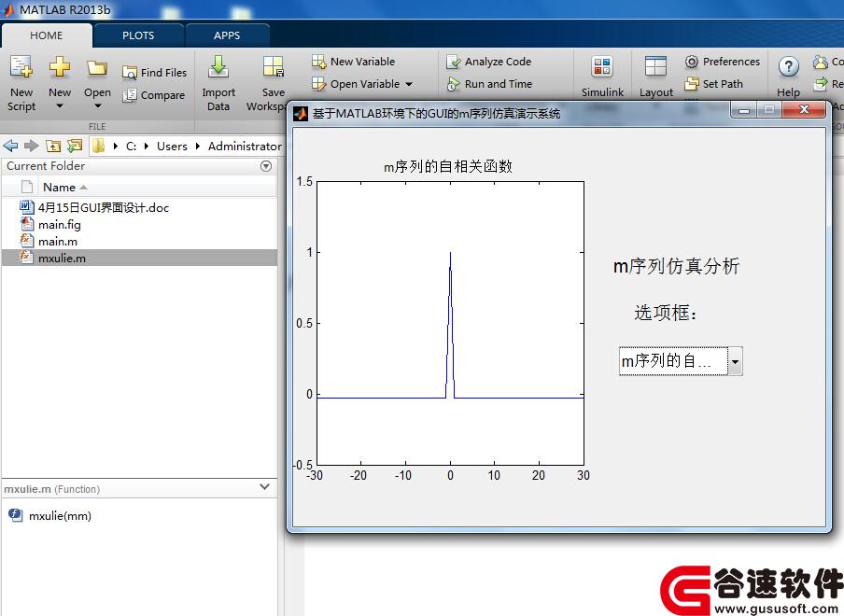Click C: in the address path
Image resolution: width=844 pixels, height=616 pixels.
pos(131,147)
